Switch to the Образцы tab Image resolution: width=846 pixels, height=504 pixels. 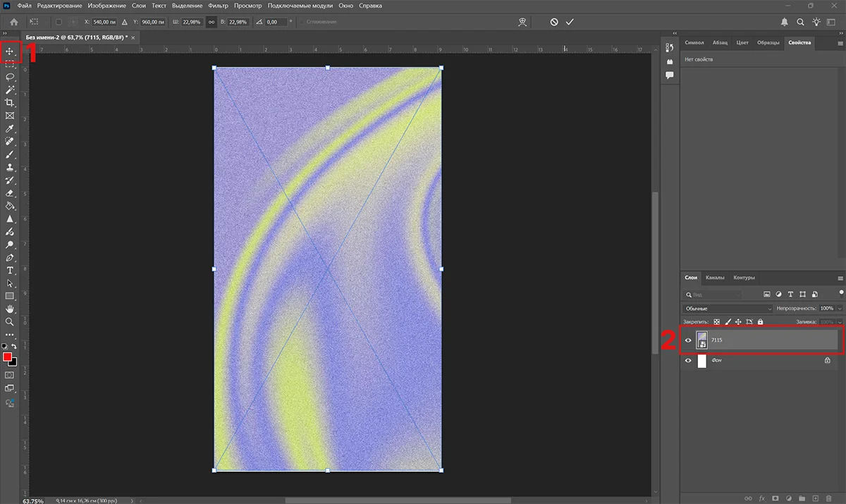[768, 42]
